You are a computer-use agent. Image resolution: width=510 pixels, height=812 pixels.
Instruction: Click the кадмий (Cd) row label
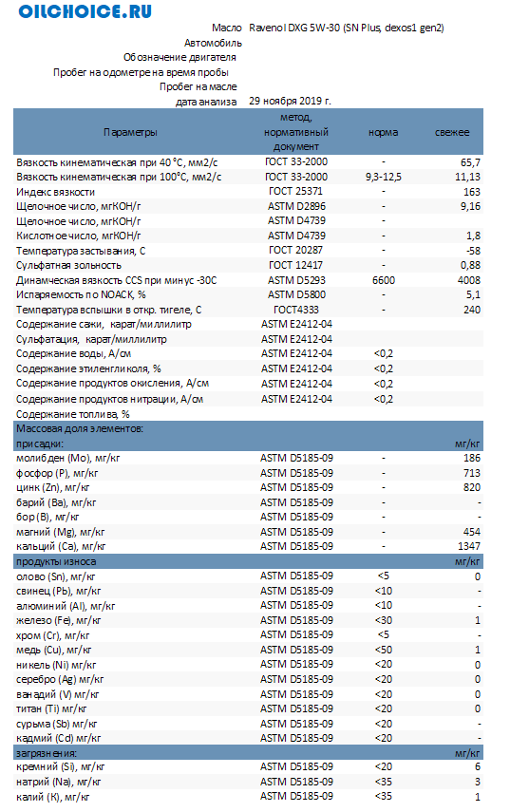click(59, 739)
